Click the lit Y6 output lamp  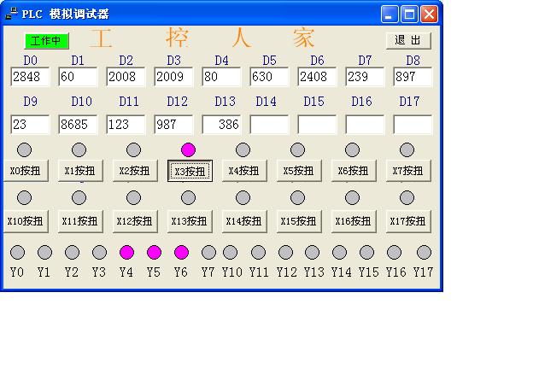[x=181, y=252]
